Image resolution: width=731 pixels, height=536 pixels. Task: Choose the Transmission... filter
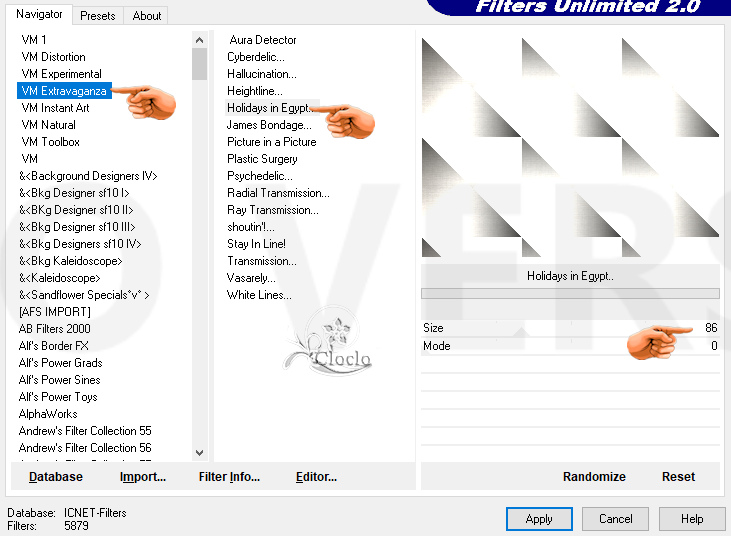coord(262,261)
